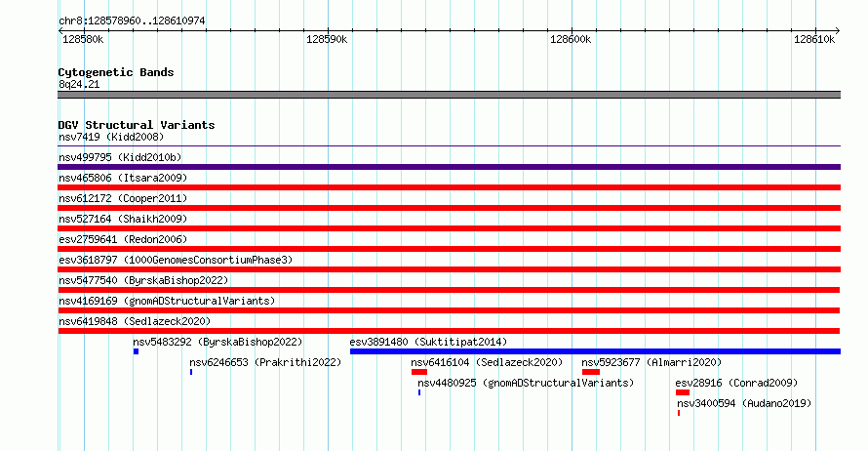Click the ruler's left arrow end
This screenshot has height=451, width=868.
(x=60, y=31)
